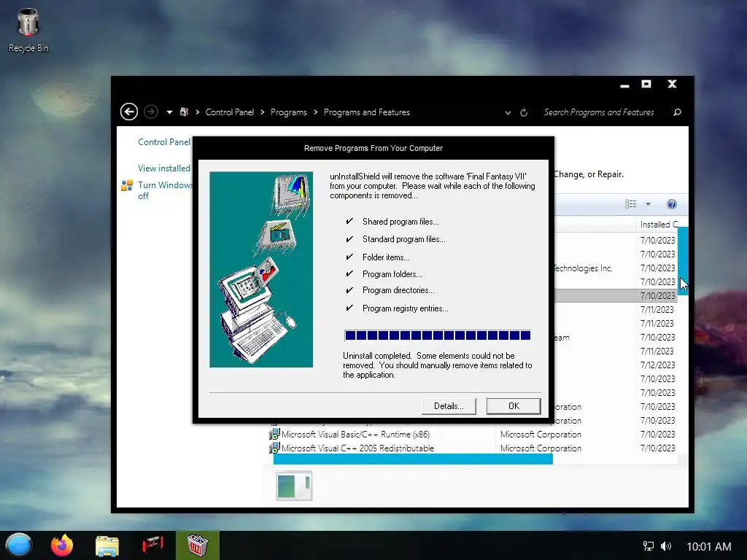Open Details of the uninstall dialog
The height and width of the screenshot is (560, 747).
click(x=449, y=406)
